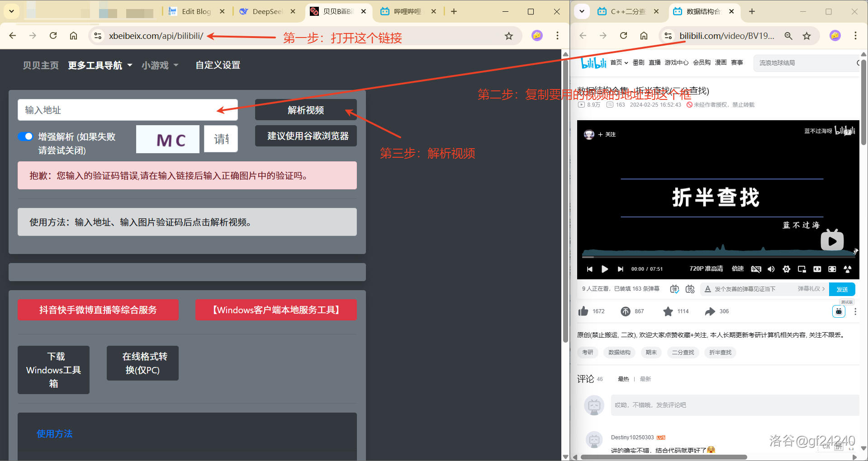The image size is (868, 461).
Task: Share the video with arrow icon
Action: (x=710, y=311)
